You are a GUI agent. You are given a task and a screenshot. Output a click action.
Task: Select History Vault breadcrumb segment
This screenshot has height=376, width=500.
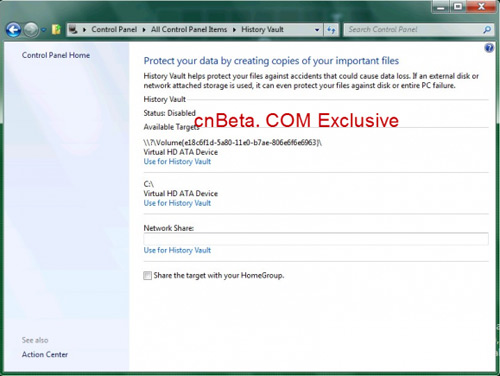(262, 29)
